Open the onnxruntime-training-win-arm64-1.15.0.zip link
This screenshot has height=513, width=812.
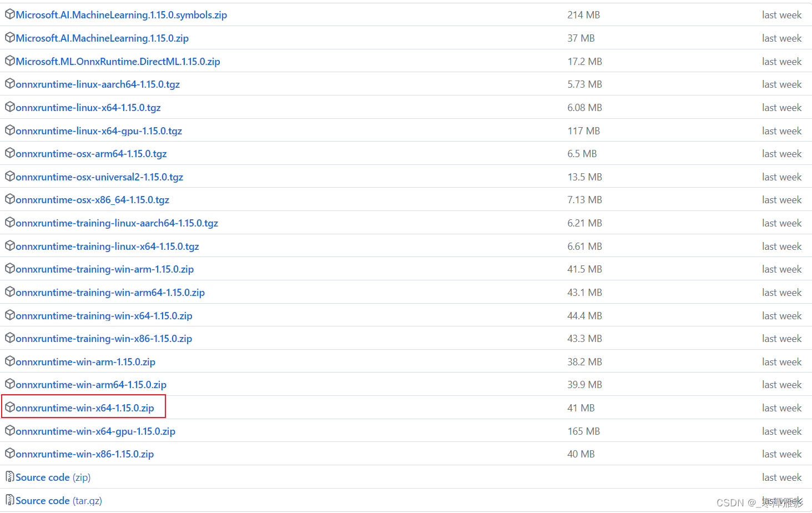[110, 293]
